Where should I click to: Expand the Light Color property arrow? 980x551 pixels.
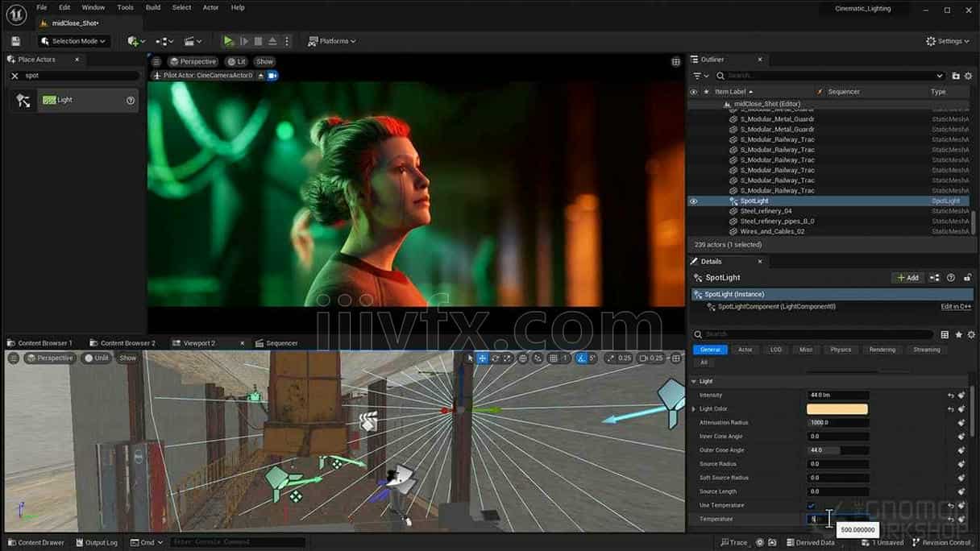click(694, 409)
